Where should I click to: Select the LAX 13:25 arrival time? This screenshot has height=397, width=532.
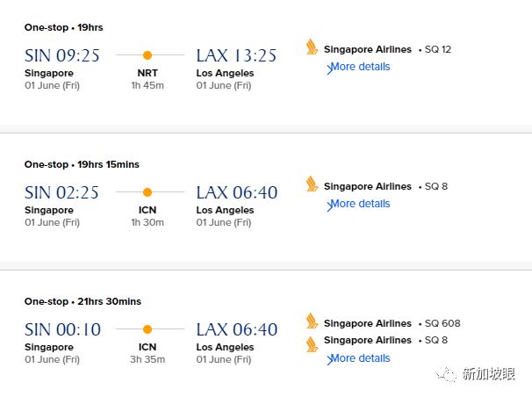tap(236, 55)
